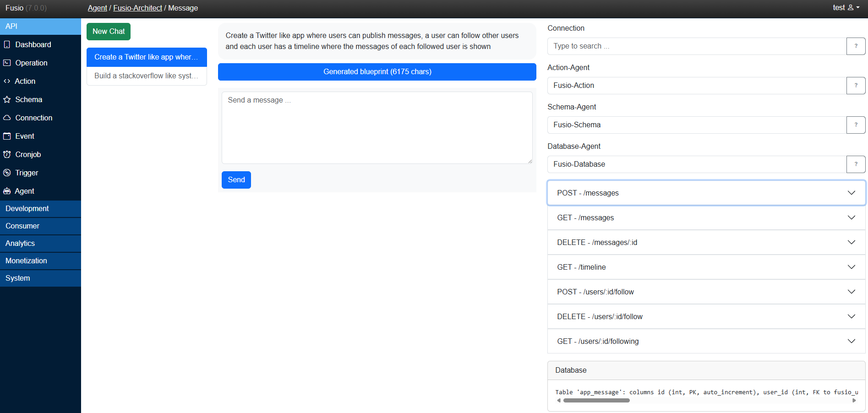868x413 pixels.
Task: Click the Schema star icon
Action: click(7, 99)
